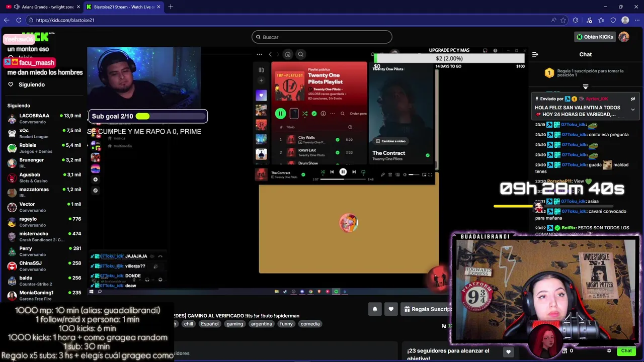The width and height of the screenshot is (644, 362).
Task: Follow the channel with the heart next to the bell
Action: point(391,309)
